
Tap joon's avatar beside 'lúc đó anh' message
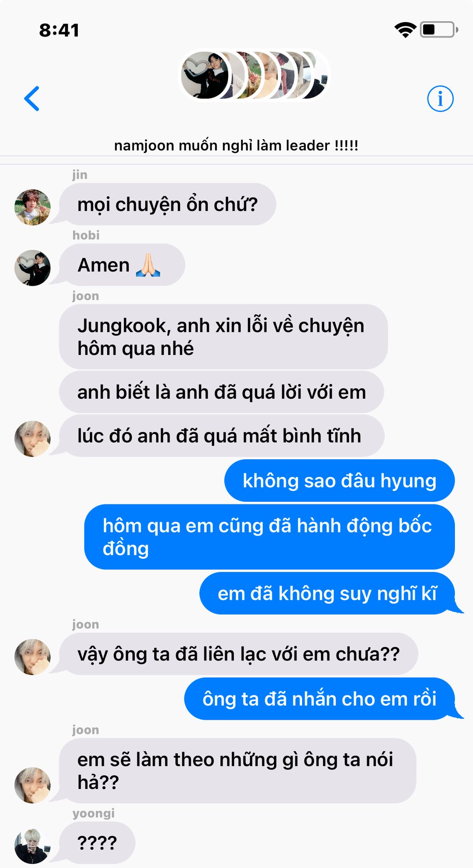[33, 439]
